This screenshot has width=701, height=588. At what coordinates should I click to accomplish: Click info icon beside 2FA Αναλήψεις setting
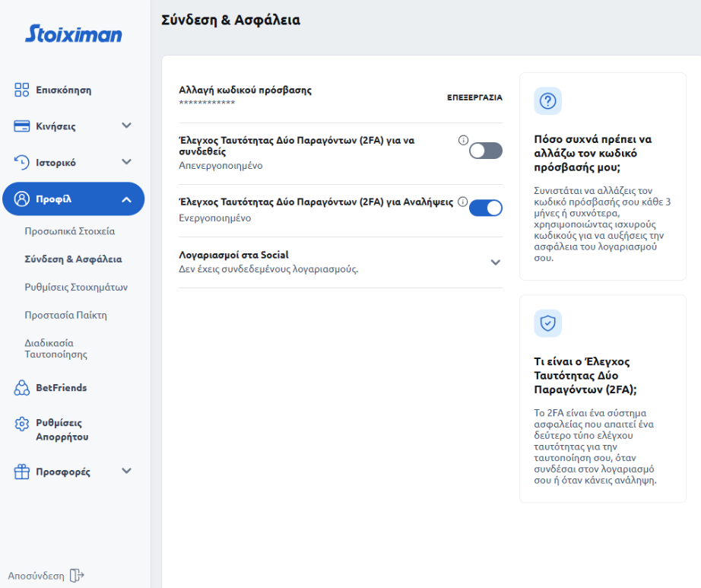coord(462,202)
